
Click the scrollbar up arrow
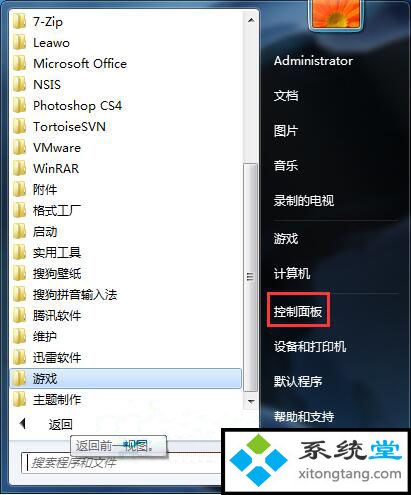tap(251, 21)
